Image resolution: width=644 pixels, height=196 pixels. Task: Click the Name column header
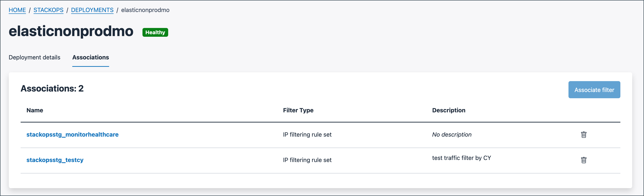[35, 110]
